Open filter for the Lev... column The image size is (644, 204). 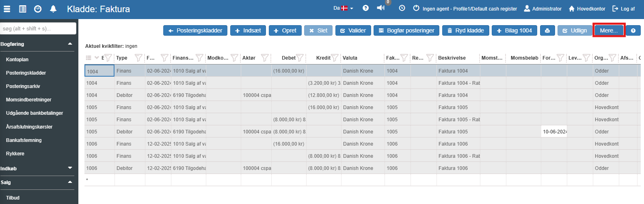(586, 58)
